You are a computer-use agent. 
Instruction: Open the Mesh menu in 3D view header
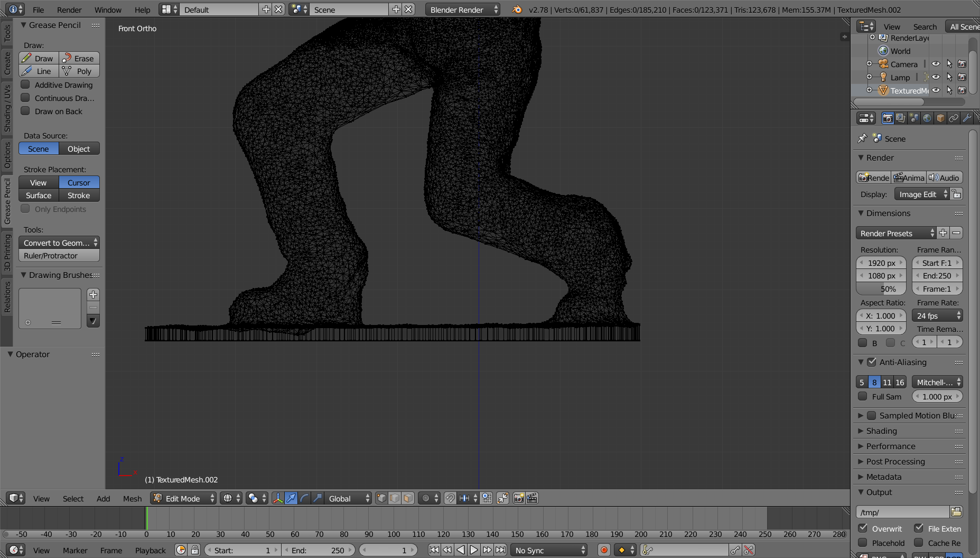pos(132,498)
